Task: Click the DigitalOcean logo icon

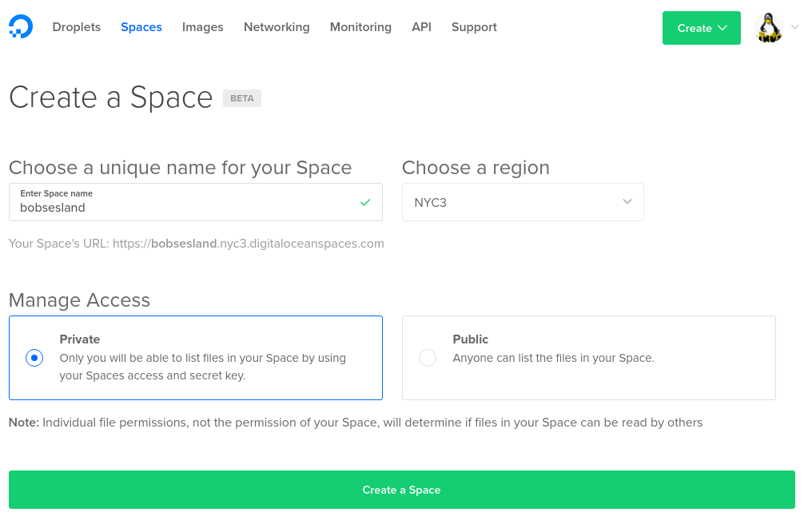Action: pos(21,27)
